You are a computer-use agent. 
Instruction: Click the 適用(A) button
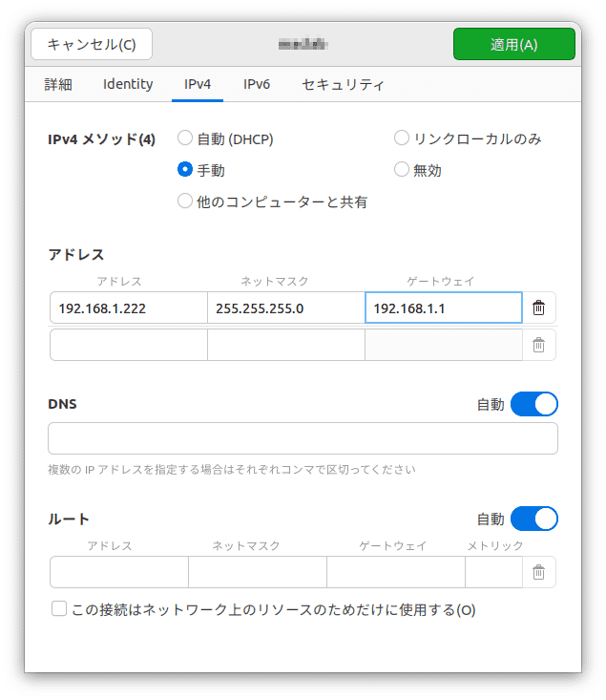(514, 44)
